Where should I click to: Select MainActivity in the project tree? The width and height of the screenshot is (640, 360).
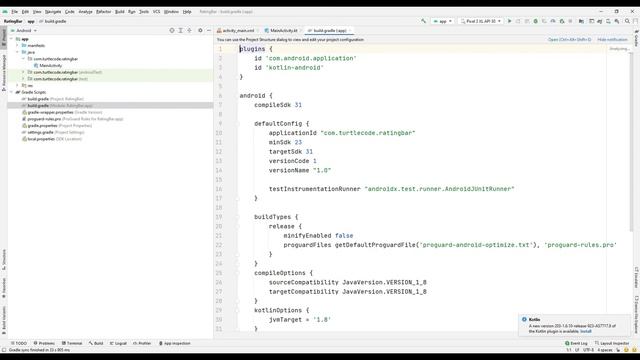(x=51, y=65)
